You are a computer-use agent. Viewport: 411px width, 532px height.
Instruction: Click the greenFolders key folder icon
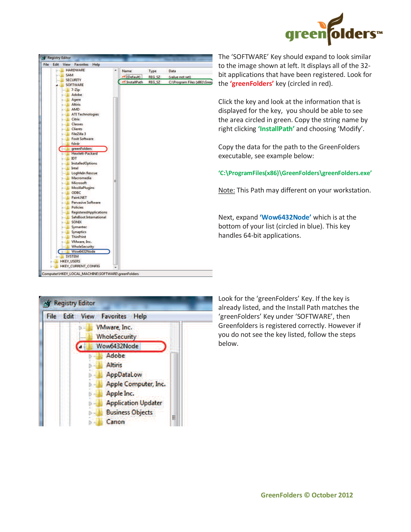click(x=67, y=148)
